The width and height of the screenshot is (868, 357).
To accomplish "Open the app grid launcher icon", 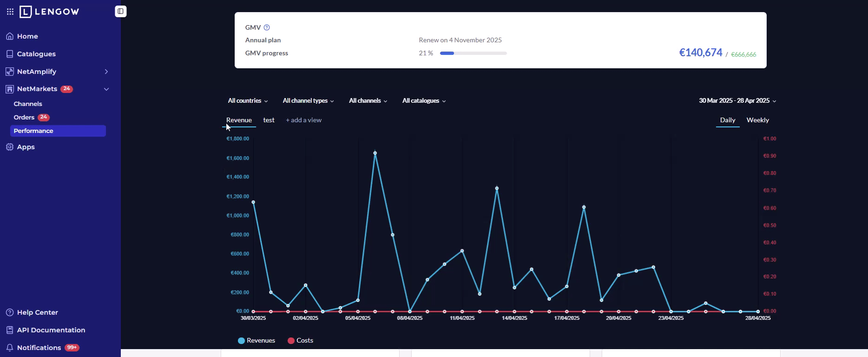I will pyautogui.click(x=10, y=12).
